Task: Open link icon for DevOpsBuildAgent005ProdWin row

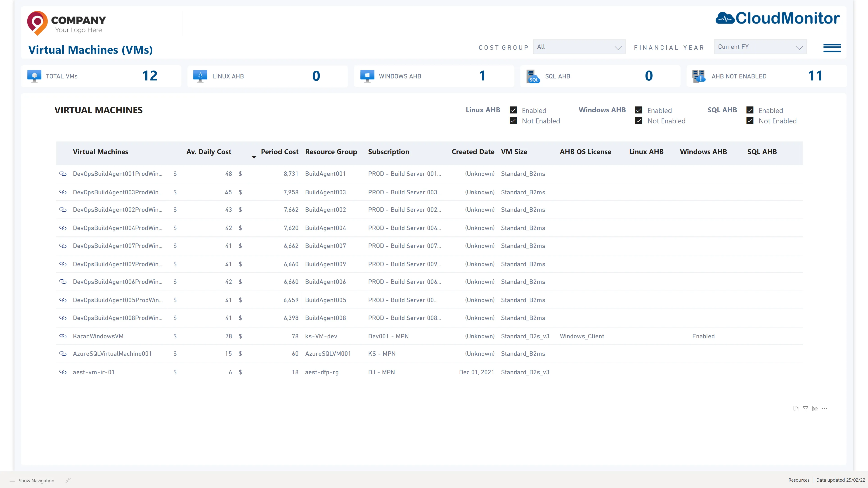Action: pyautogui.click(x=63, y=300)
